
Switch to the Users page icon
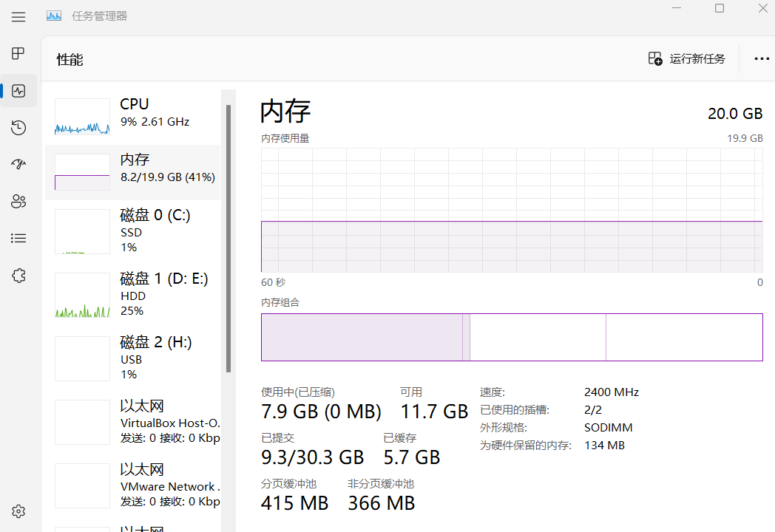click(x=18, y=201)
